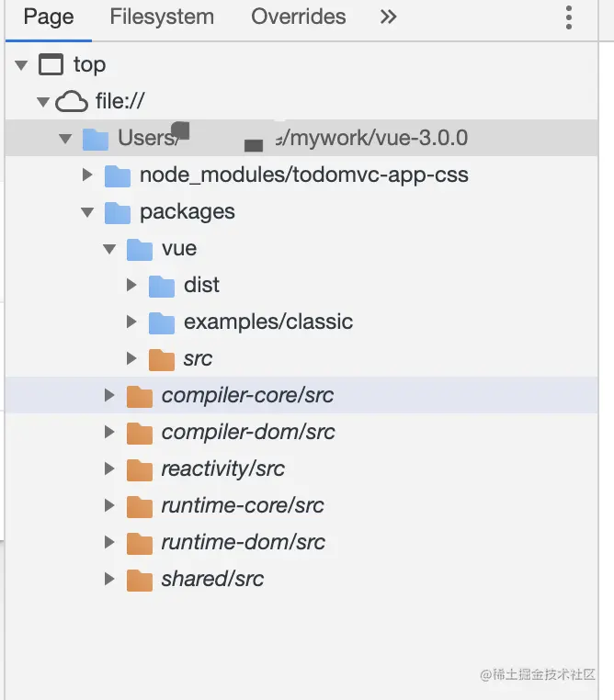Click the file:// cloud icon
Viewport: 614px width, 700px height.
72,101
